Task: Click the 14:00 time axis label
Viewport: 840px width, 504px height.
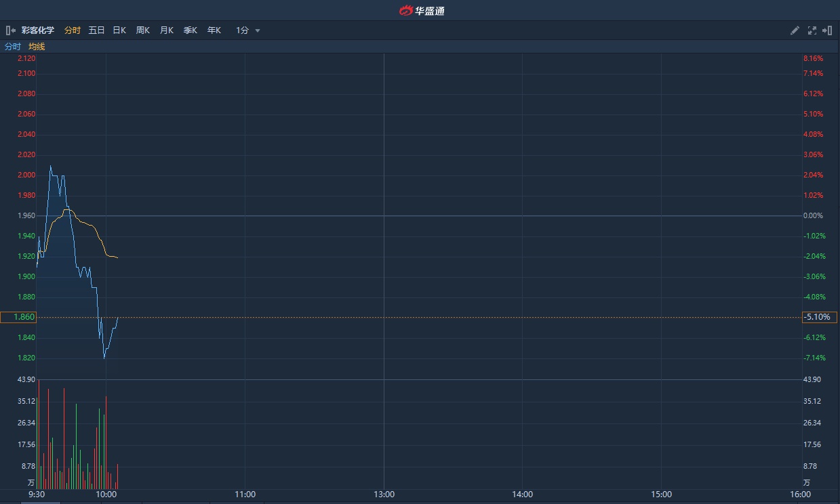Action: tap(523, 495)
